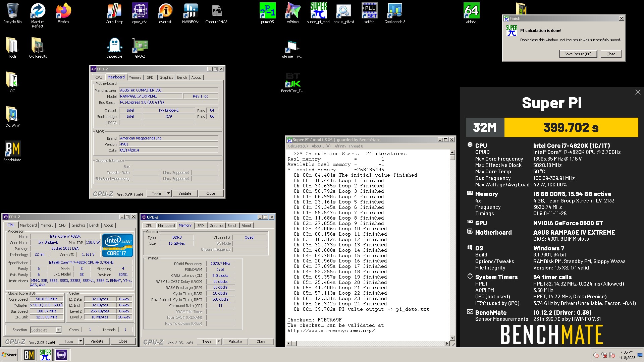This screenshot has height=362, width=644.
Task: Close the BenchMate Super PI result panel
Action: coord(638,92)
